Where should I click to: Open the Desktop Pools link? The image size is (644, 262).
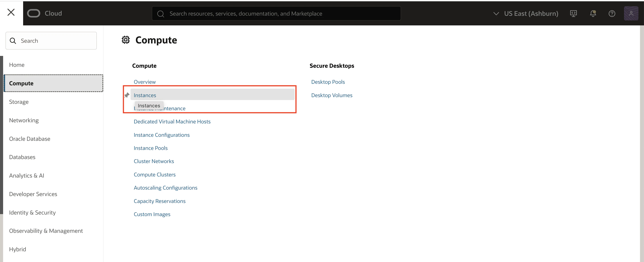pyautogui.click(x=328, y=82)
